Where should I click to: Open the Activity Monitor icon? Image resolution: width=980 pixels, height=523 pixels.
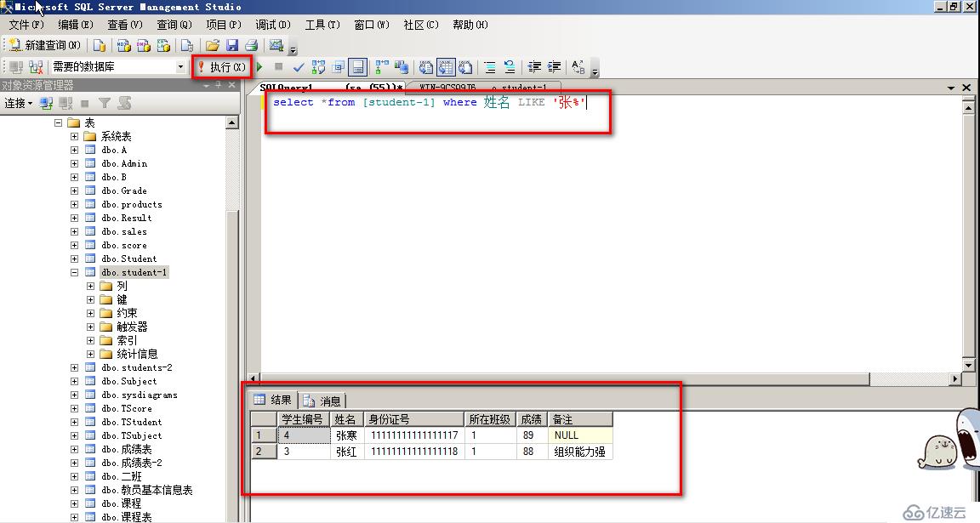click(x=276, y=45)
